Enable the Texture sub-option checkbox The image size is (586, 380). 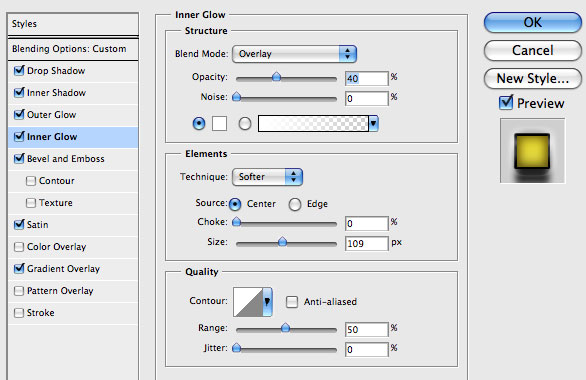click(31, 203)
